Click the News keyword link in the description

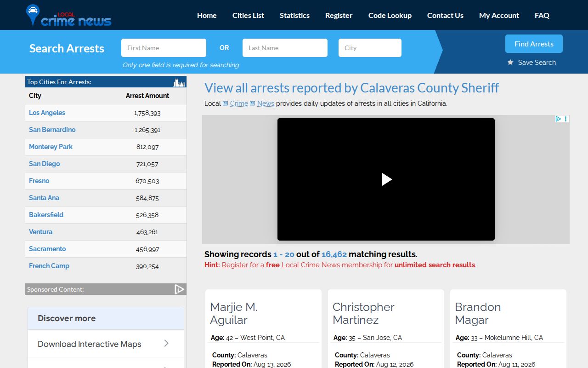[x=266, y=103]
